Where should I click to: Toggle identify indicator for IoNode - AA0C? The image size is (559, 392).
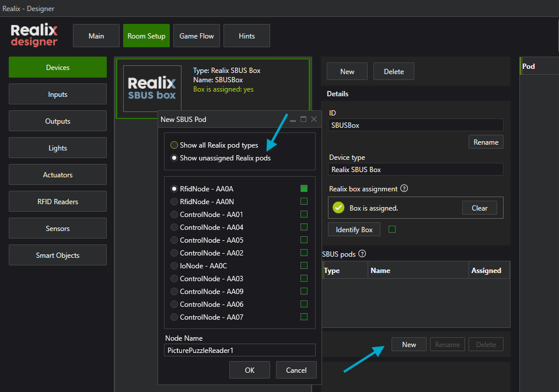pyautogui.click(x=304, y=265)
